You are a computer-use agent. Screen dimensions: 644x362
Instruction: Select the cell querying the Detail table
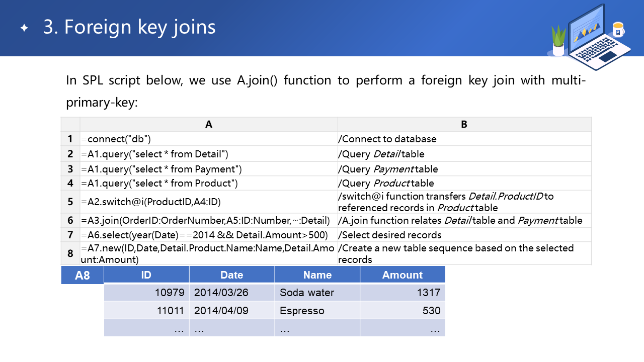(x=209, y=154)
